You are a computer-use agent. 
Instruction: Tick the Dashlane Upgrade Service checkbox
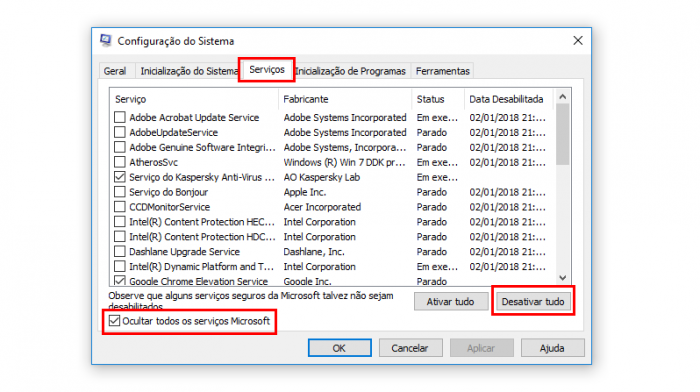[x=120, y=252]
